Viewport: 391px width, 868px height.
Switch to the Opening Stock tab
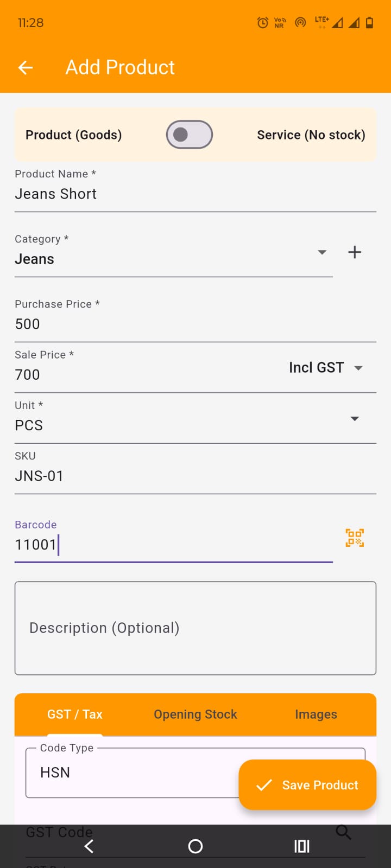195,714
